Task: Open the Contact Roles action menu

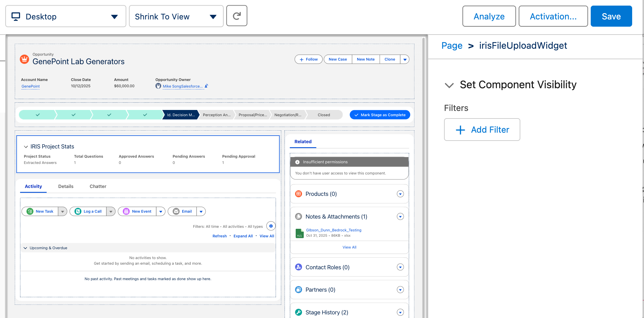Action: (400, 267)
